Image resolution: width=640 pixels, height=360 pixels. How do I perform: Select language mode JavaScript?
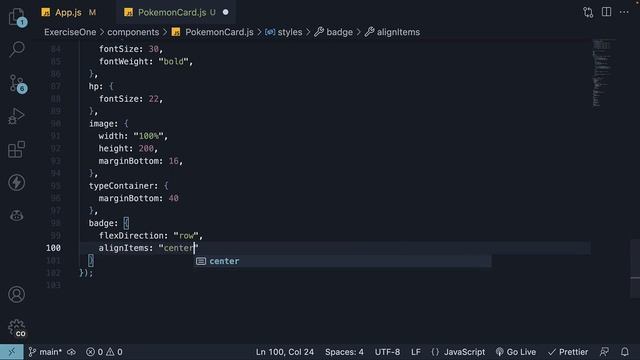[x=458, y=352]
